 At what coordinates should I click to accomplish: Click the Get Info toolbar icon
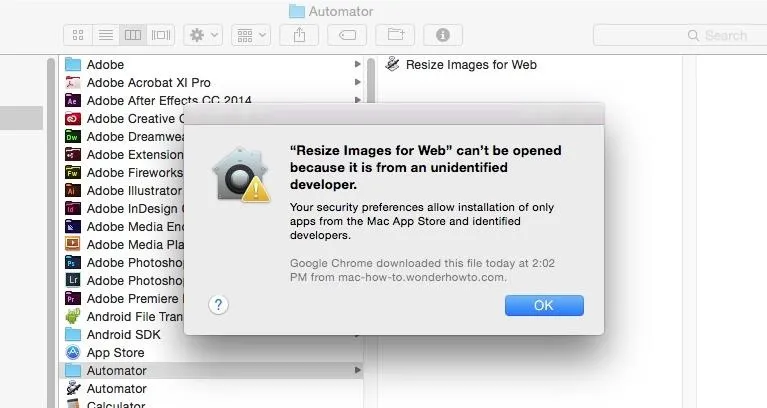[x=443, y=35]
